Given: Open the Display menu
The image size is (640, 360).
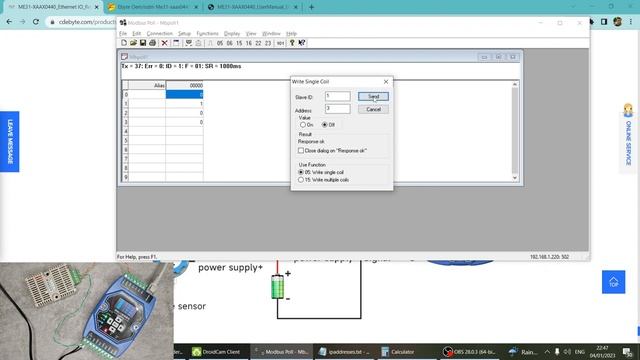Looking at the screenshot, I should point(232,33).
